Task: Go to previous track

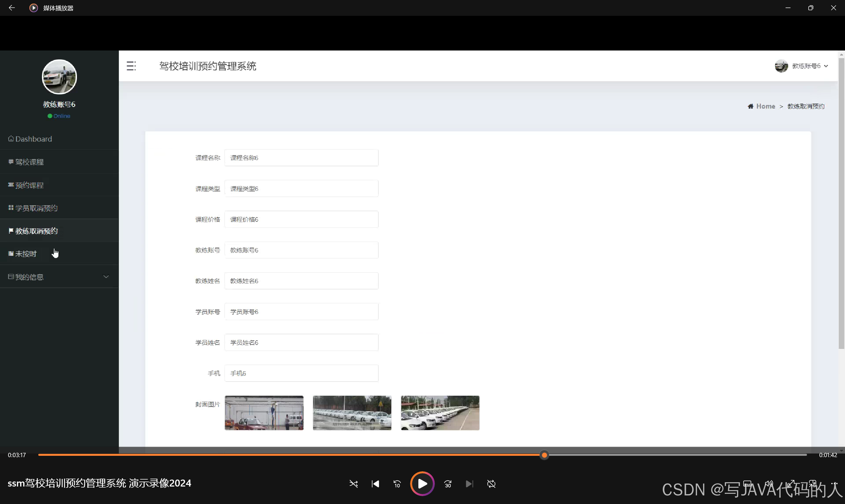Action: [x=375, y=484]
